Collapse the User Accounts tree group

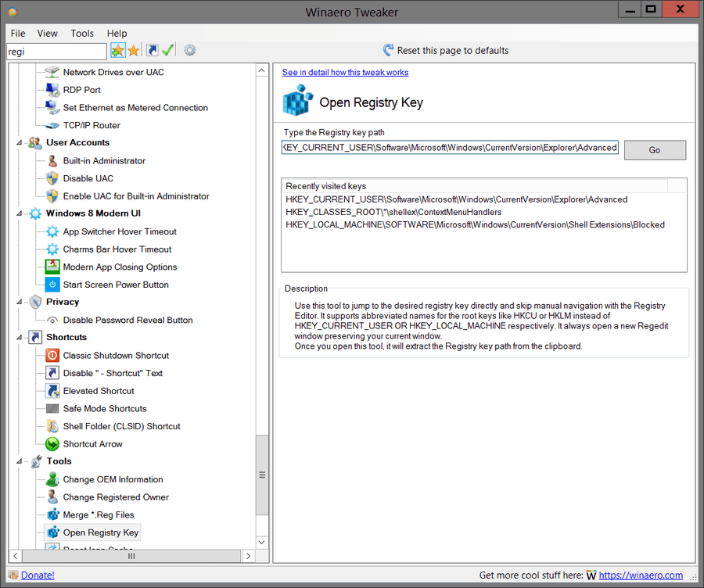coord(20,143)
